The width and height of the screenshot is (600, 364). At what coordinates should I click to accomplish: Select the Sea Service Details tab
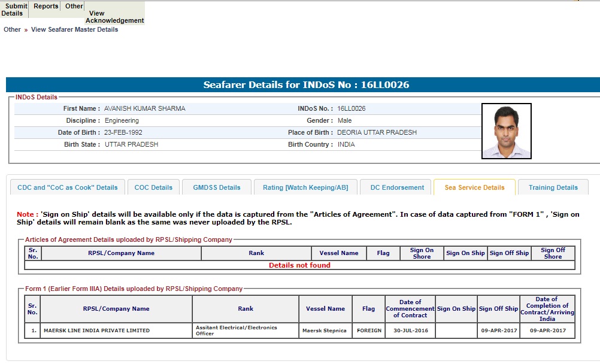pos(474,187)
